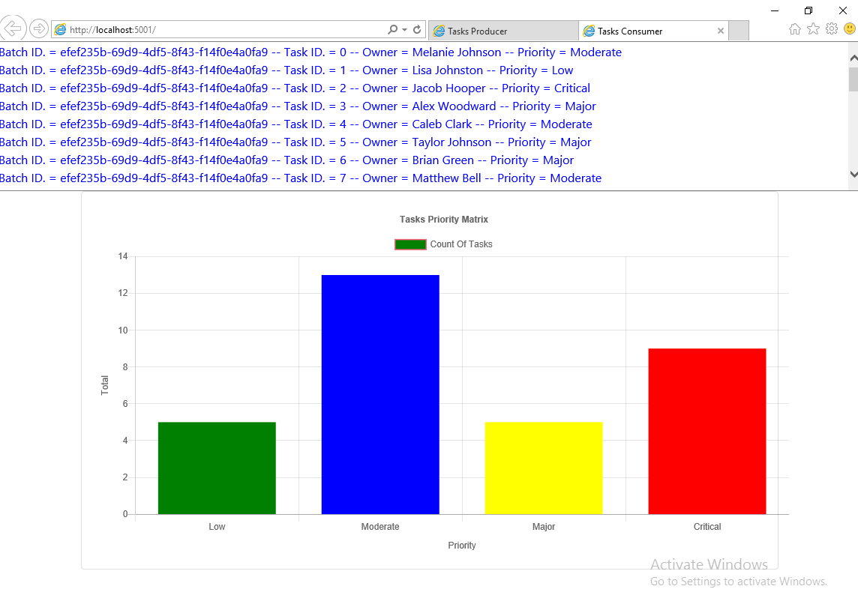This screenshot has height=616, width=858.
Task: Click the magnifier search icon in address bar
Action: click(392, 30)
